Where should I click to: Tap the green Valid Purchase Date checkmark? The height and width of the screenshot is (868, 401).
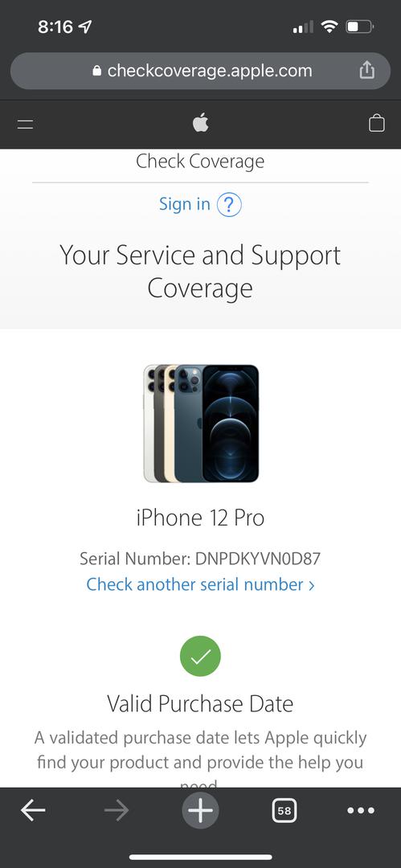pos(201,656)
